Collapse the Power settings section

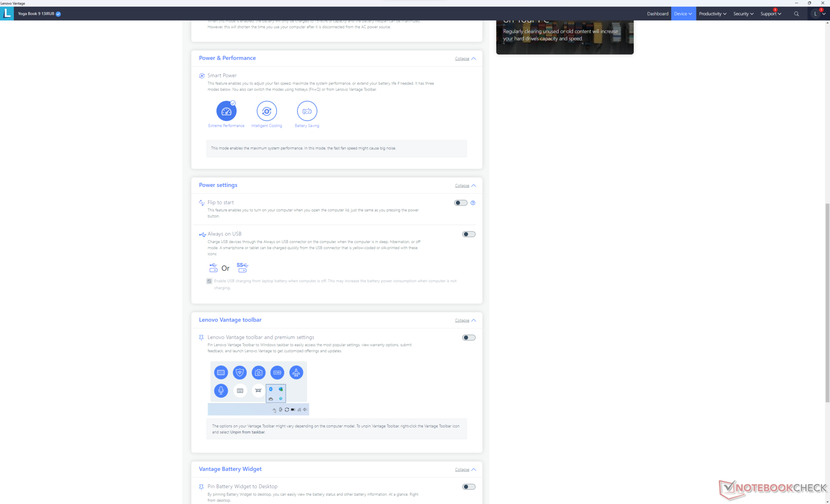click(465, 185)
